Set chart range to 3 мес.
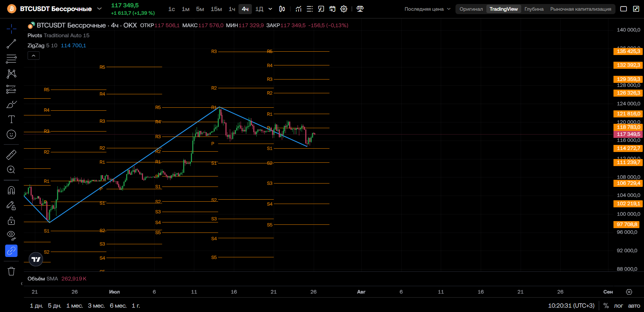This screenshot has height=312, width=644. point(96,306)
